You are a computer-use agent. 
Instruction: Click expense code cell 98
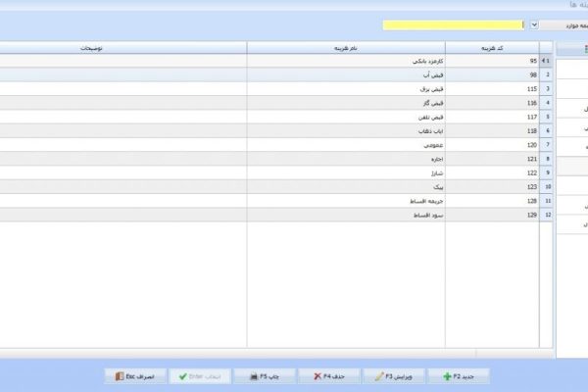492,75
